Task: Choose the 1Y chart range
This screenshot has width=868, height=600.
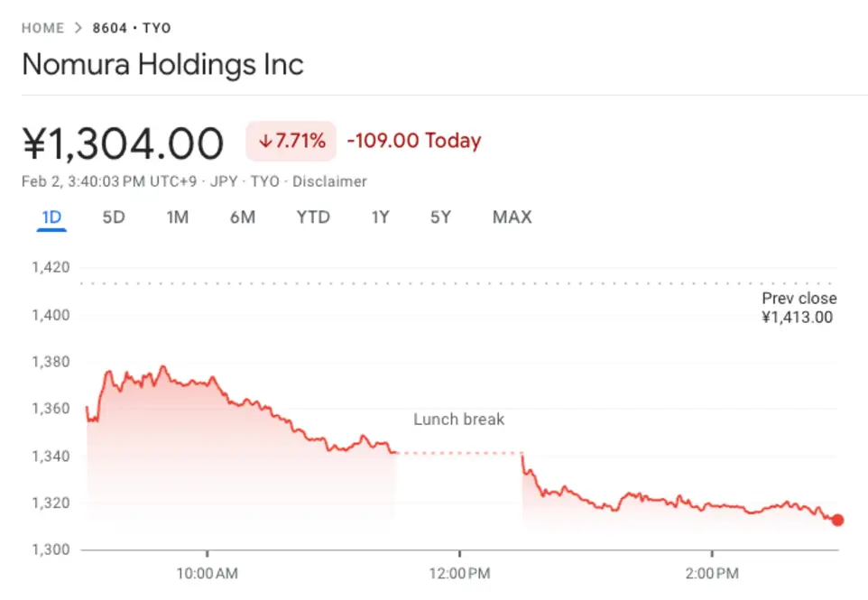Action: pyautogui.click(x=380, y=217)
